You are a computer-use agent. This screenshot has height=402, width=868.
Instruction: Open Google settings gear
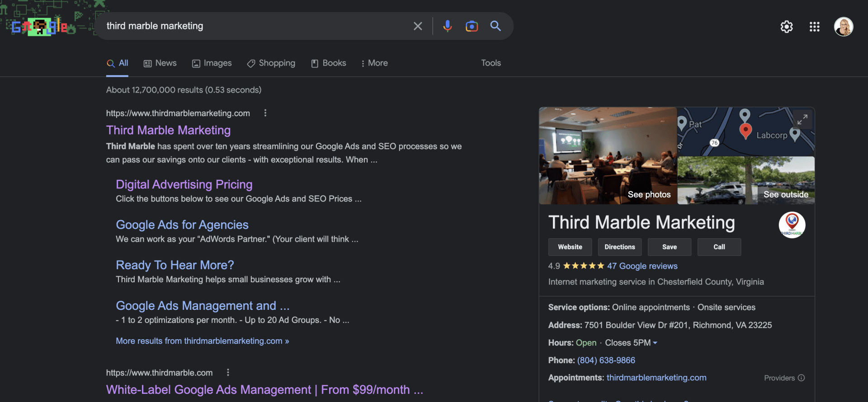click(x=787, y=27)
